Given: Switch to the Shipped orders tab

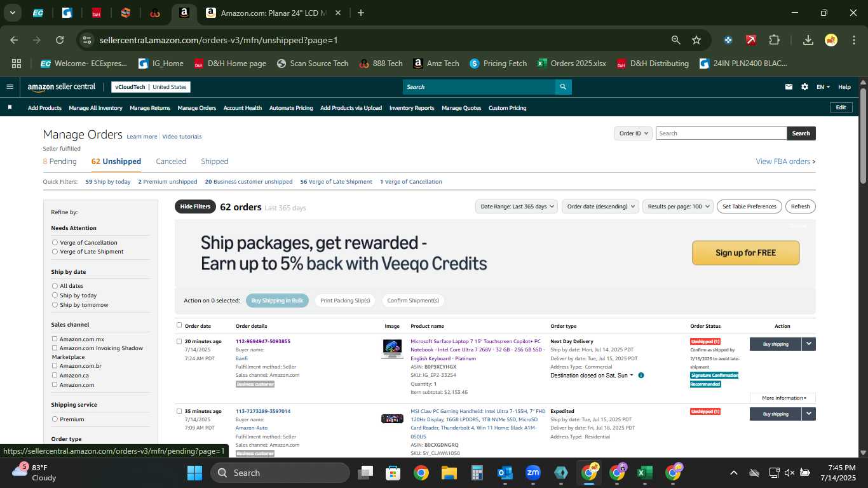Looking at the screenshot, I should pyautogui.click(x=214, y=161).
